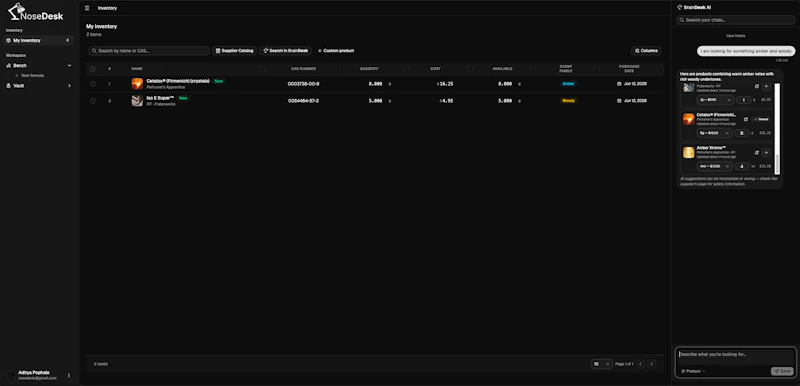The image size is (800, 386).
Task: Sort by the SCENT FAMILY column header
Action: tap(566, 69)
